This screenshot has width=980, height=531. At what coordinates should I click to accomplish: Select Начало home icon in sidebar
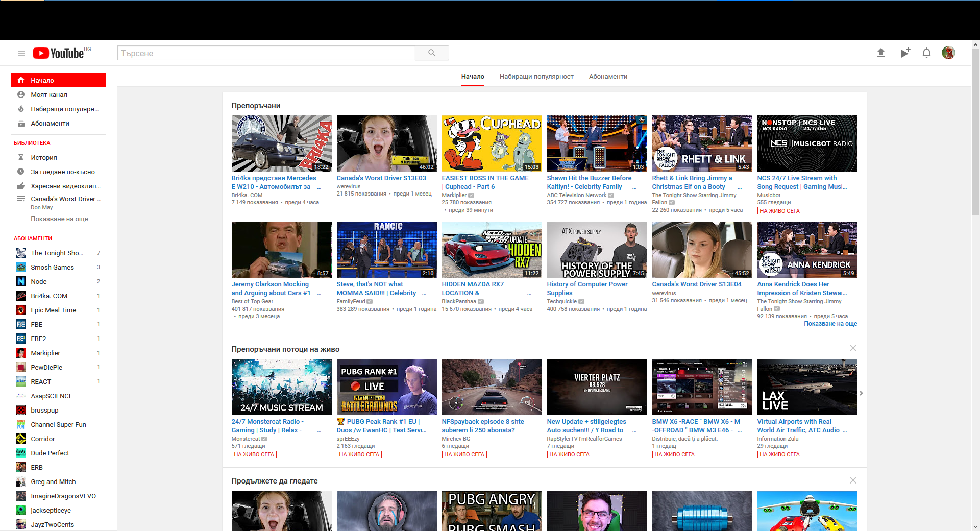point(21,80)
